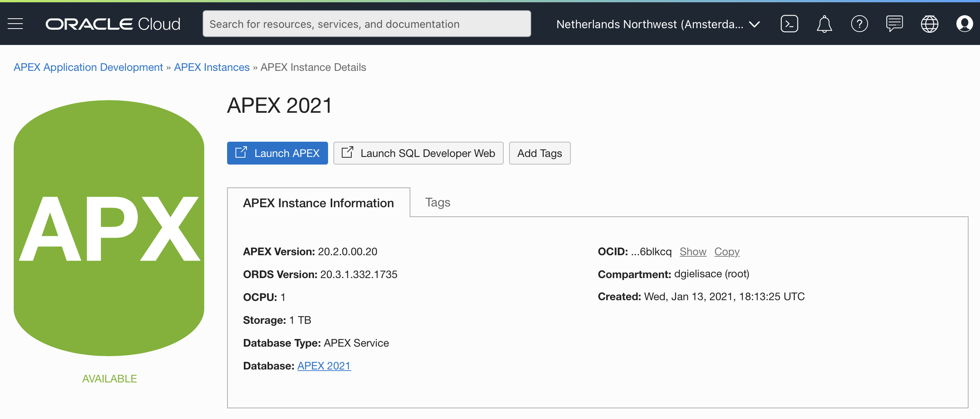The width and height of the screenshot is (980, 419).
Task: Open the Help menu
Action: [x=859, y=24]
